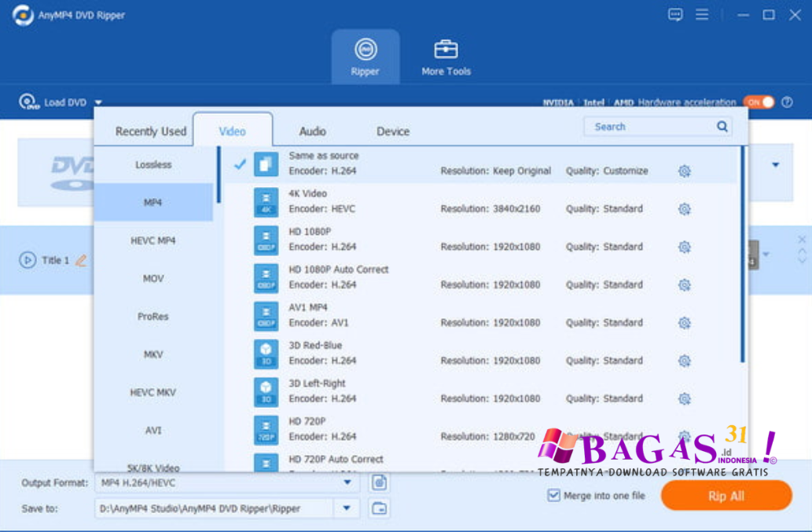The image size is (812, 532).
Task: Switch to the Video format tab
Action: [x=233, y=131]
